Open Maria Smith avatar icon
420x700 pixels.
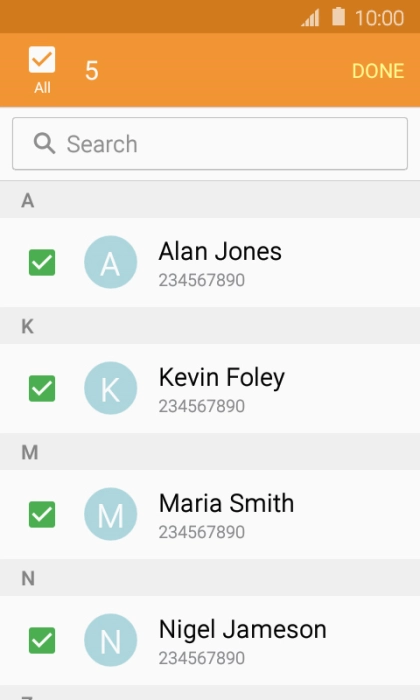pyautogui.click(x=111, y=514)
